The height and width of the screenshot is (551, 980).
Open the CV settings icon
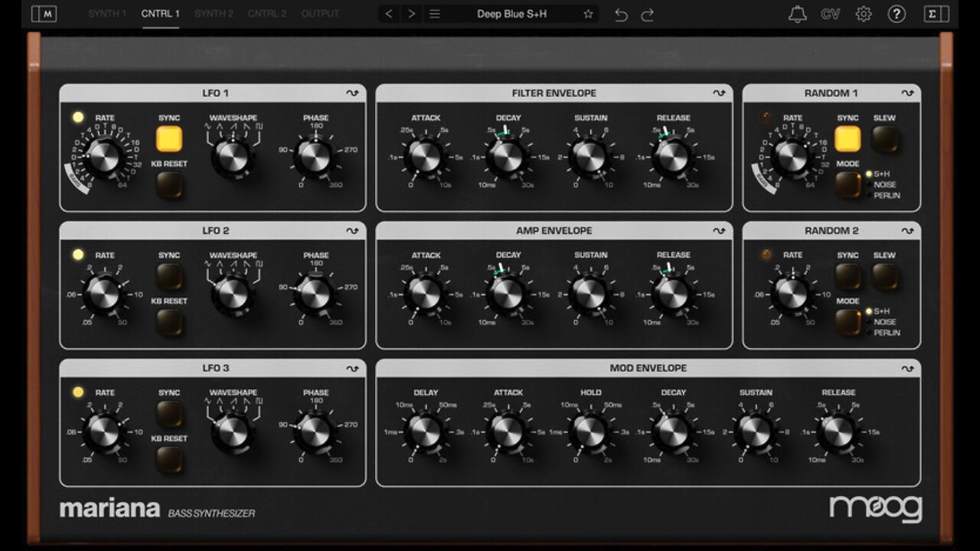[830, 14]
